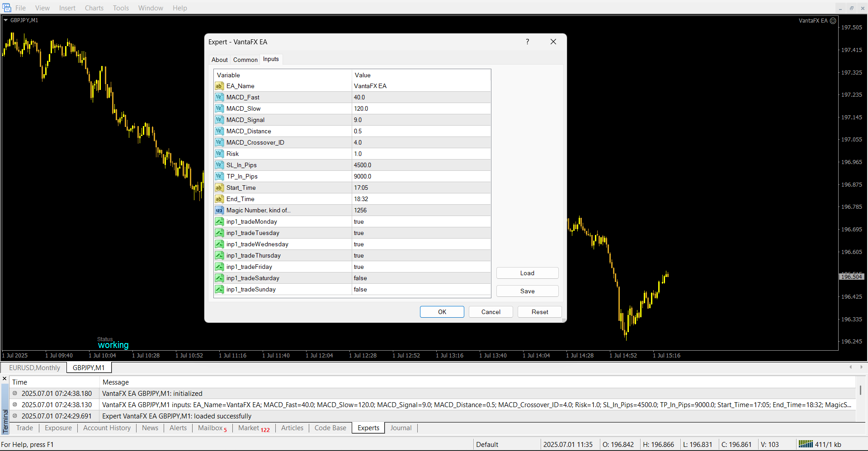Click the help question mark in dialog
Viewport: 868px width, 451px height.
(527, 42)
